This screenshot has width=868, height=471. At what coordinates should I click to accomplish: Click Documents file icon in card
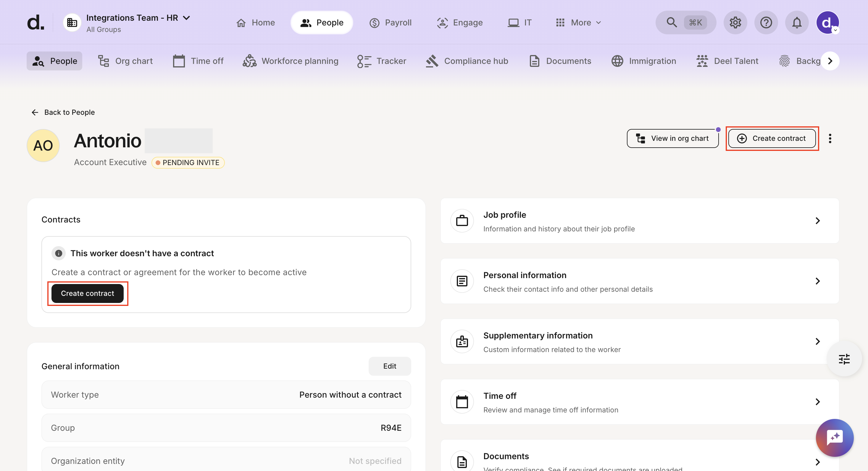462,462
